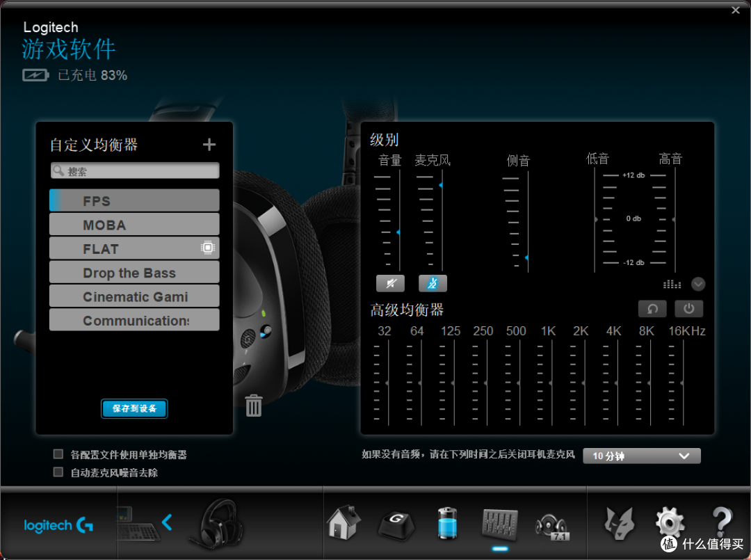The width and height of the screenshot is (751, 560).
Task: Click the 音量 volume slider handle
Action: pos(398,232)
